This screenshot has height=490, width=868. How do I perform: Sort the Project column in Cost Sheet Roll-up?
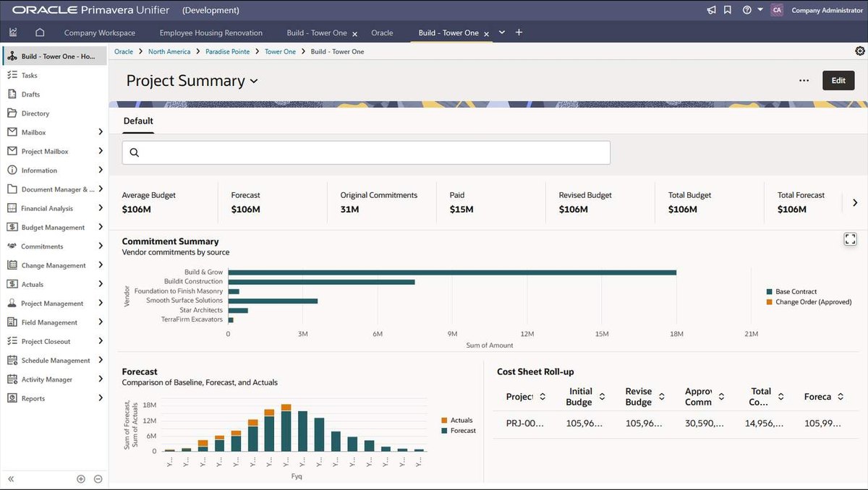(x=542, y=397)
